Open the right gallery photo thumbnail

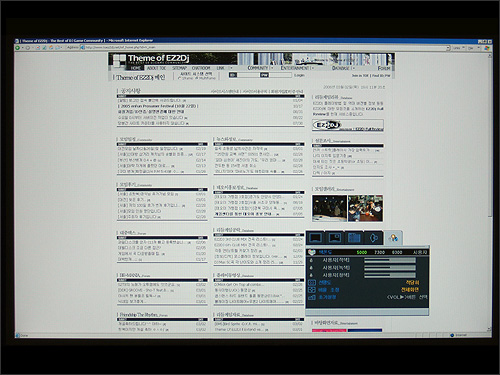[x=365, y=208]
